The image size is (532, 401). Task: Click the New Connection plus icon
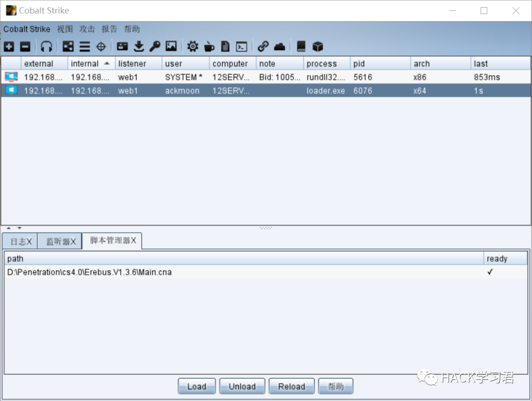pyautogui.click(x=9, y=46)
